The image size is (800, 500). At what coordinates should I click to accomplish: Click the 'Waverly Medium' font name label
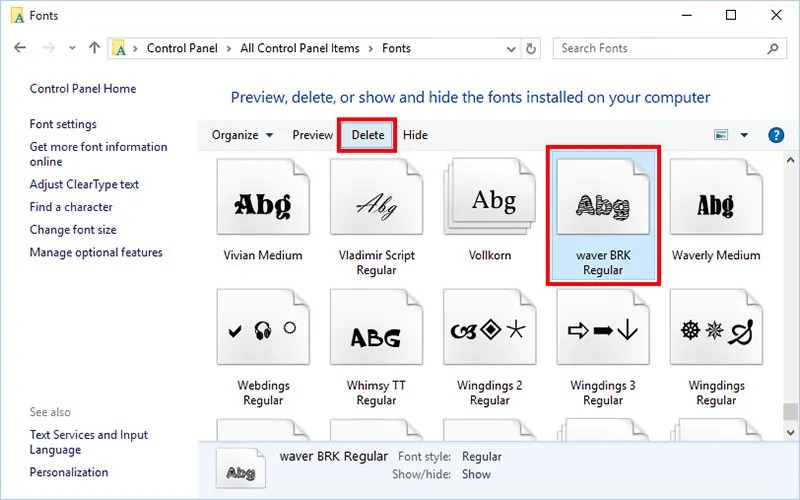pyautogui.click(x=716, y=255)
